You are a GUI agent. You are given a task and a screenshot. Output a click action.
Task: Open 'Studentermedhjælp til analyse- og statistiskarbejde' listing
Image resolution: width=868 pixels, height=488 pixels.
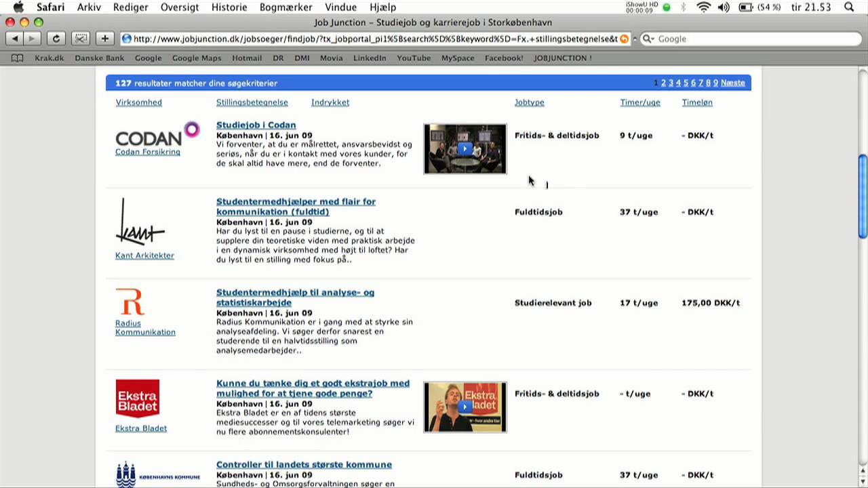point(295,298)
